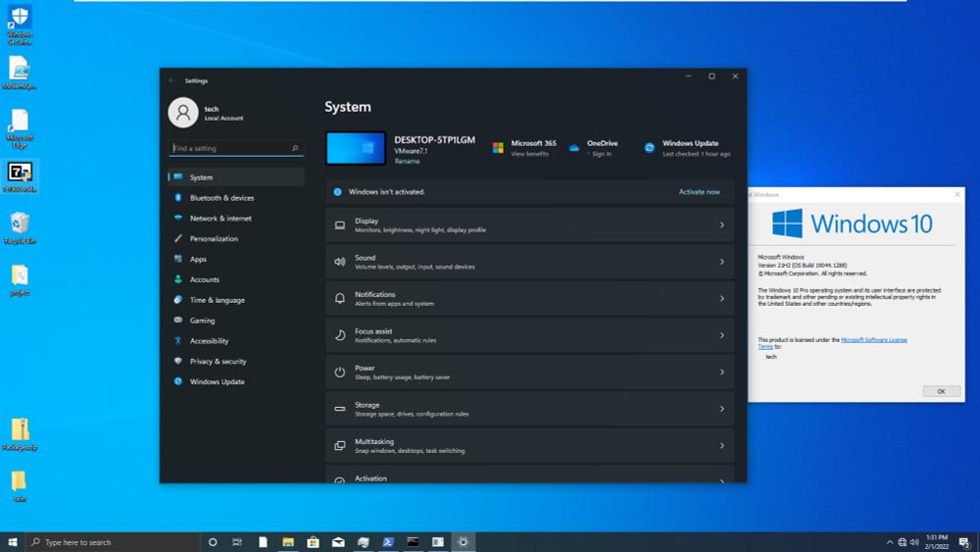Open File Explorer from taskbar

(288, 542)
